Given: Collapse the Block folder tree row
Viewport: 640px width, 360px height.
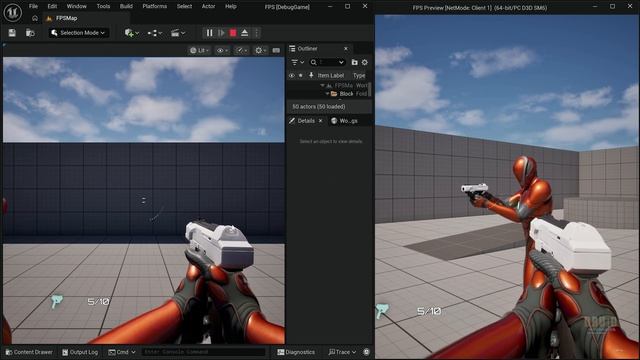Looking at the screenshot, I should 327,94.
